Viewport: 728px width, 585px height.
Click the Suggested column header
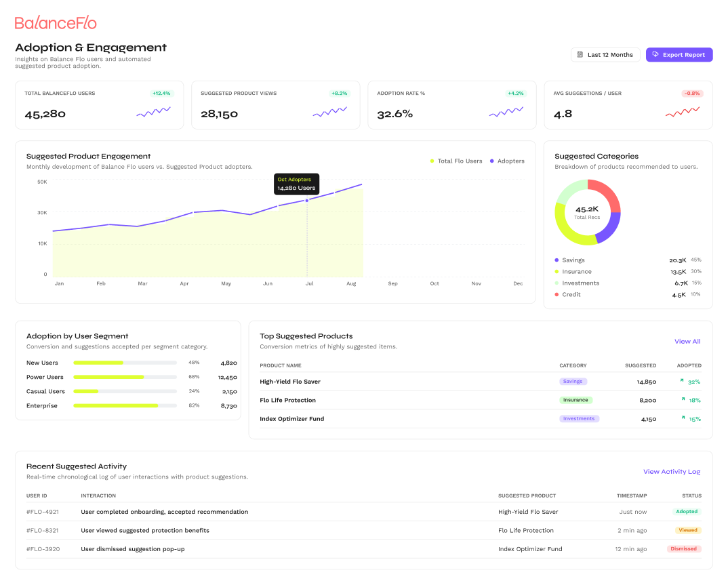(641, 365)
